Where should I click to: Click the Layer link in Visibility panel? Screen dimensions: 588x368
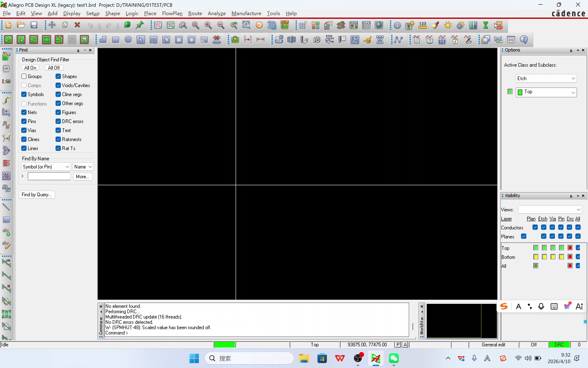pyautogui.click(x=506, y=219)
